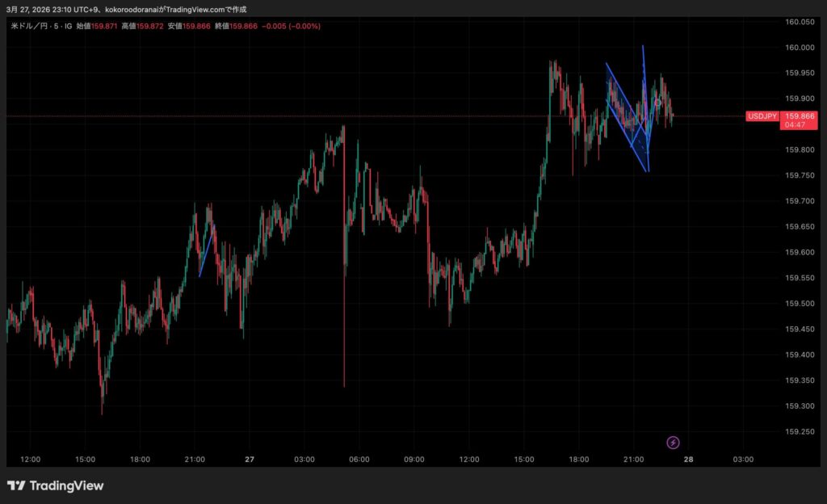Click the 03:00 label at far right of time axis
The width and height of the screenshot is (827, 504).
[743, 460]
